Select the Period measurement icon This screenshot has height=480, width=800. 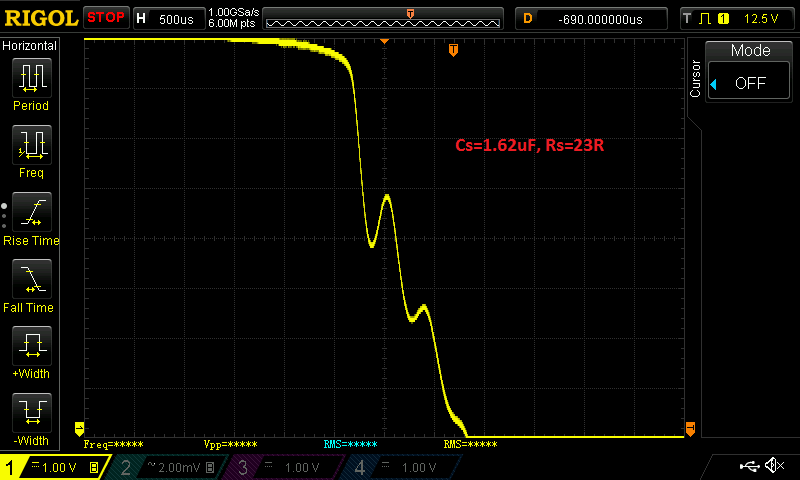coord(32,78)
